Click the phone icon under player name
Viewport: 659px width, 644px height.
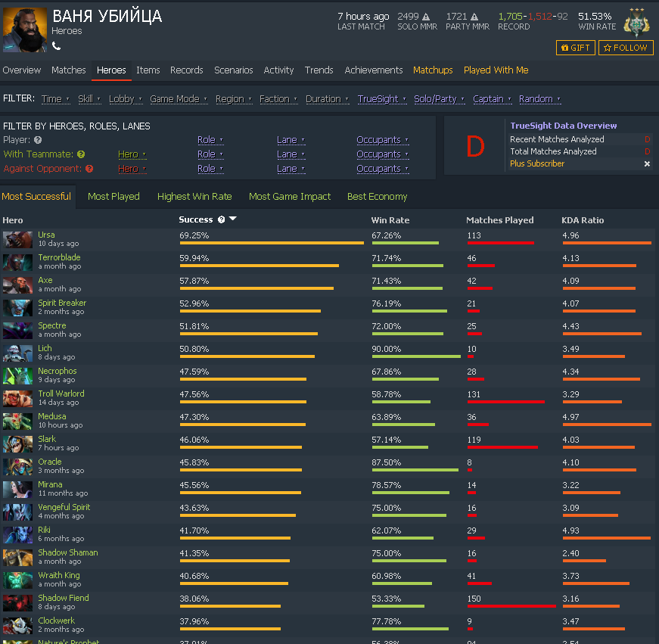(56, 46)
